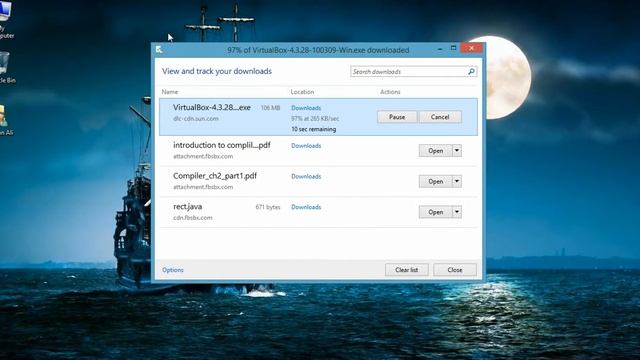This screenshot has width=640, height=360.
Task: Close the downloads window with X
Action: tap(471, 48)
